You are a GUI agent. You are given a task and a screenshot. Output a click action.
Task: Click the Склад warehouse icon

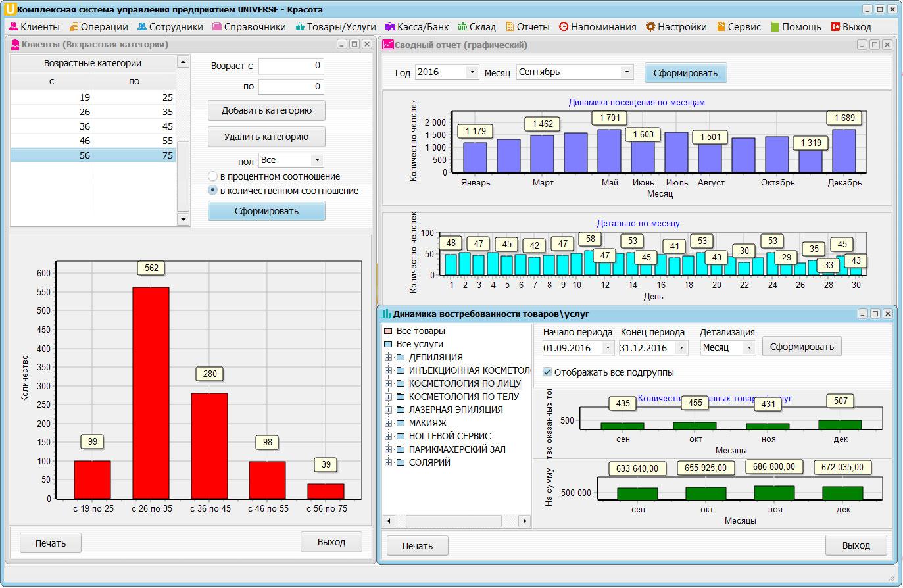point(462,27)
